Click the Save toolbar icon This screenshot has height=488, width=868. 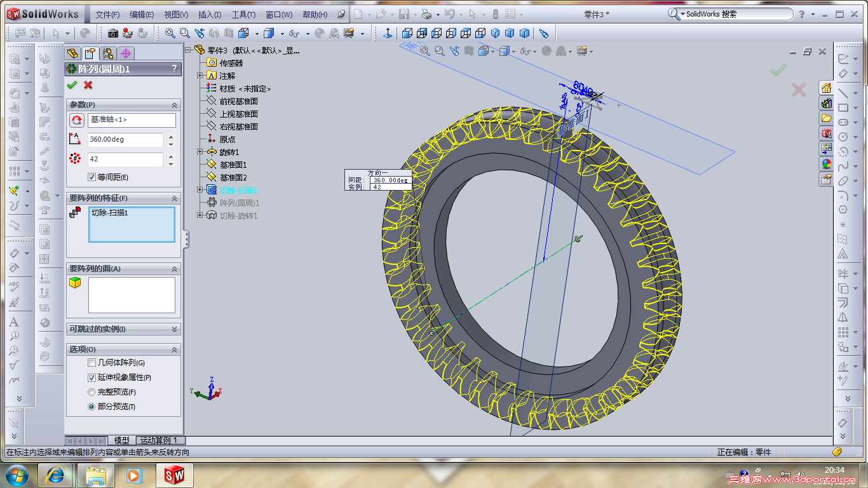403,14
